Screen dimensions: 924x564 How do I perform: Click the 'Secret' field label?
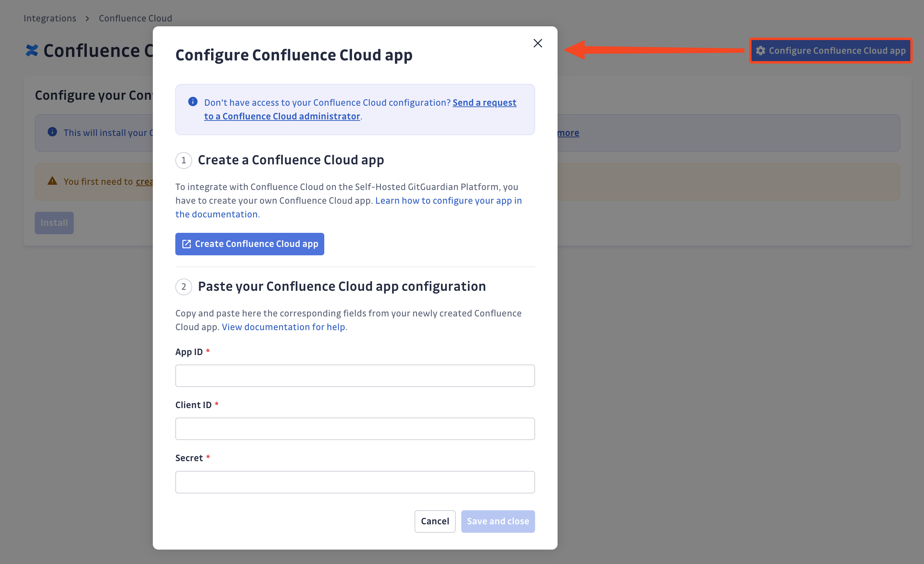coord(189,458)
